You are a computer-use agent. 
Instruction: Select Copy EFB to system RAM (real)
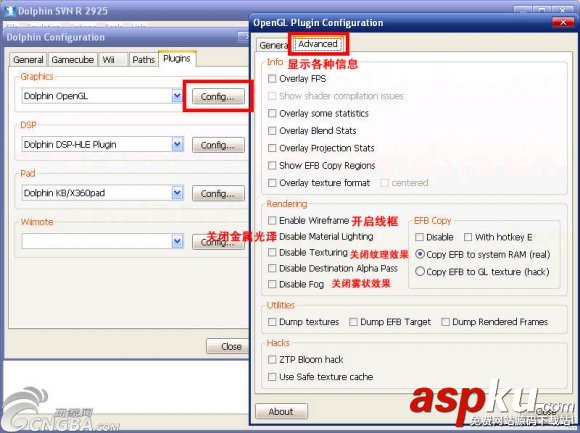tap(420, 254)
